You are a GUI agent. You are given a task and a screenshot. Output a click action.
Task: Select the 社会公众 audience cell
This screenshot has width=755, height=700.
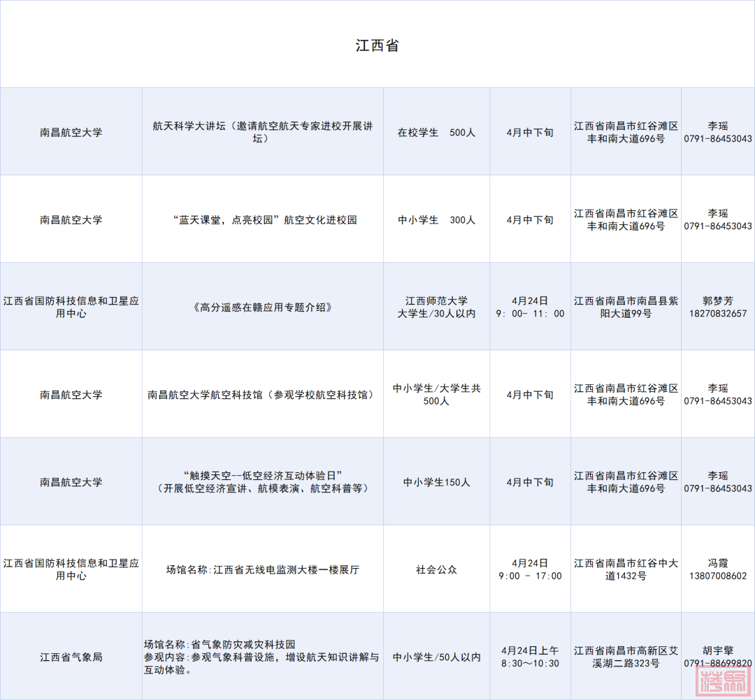[436, 569]
